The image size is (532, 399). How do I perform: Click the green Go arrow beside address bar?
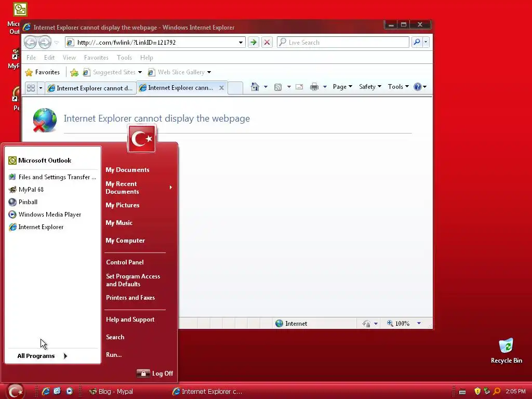253,42
